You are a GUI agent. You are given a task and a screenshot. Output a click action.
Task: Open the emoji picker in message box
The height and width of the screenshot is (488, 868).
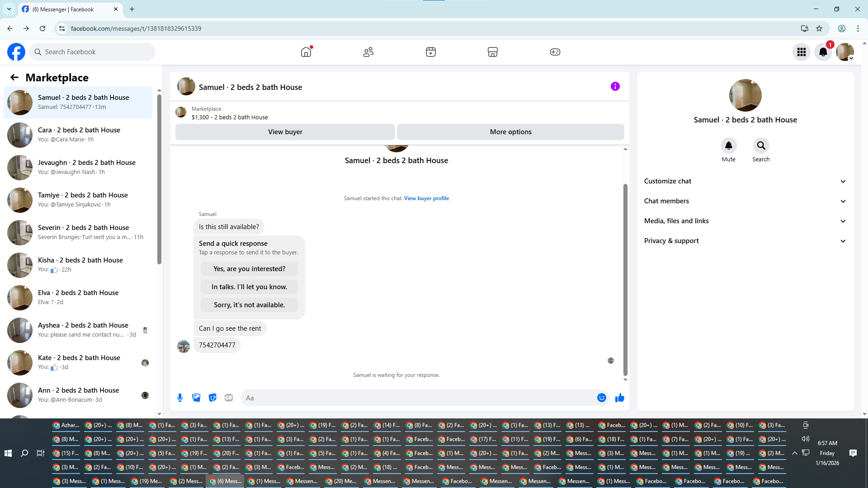pyautogui.click(x=601, y=398)
